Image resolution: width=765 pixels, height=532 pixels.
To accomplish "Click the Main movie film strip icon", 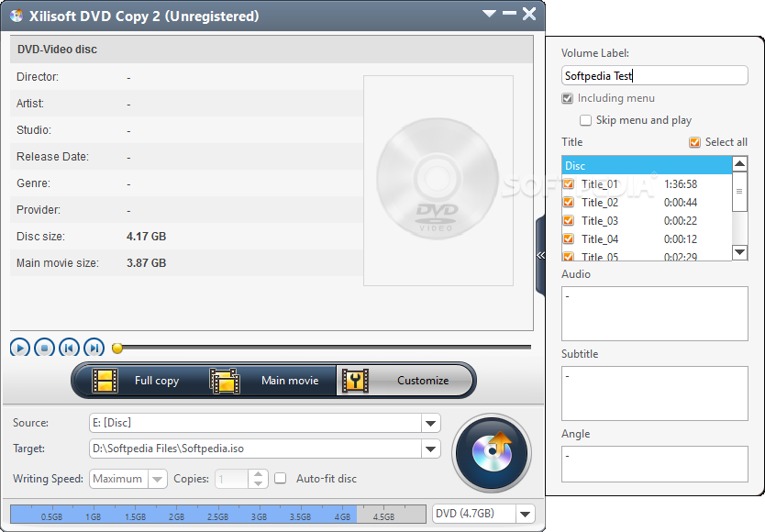I will [225, 381].
